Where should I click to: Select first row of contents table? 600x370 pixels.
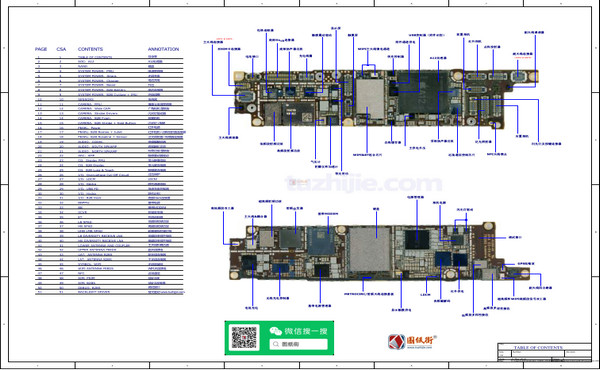109,57
